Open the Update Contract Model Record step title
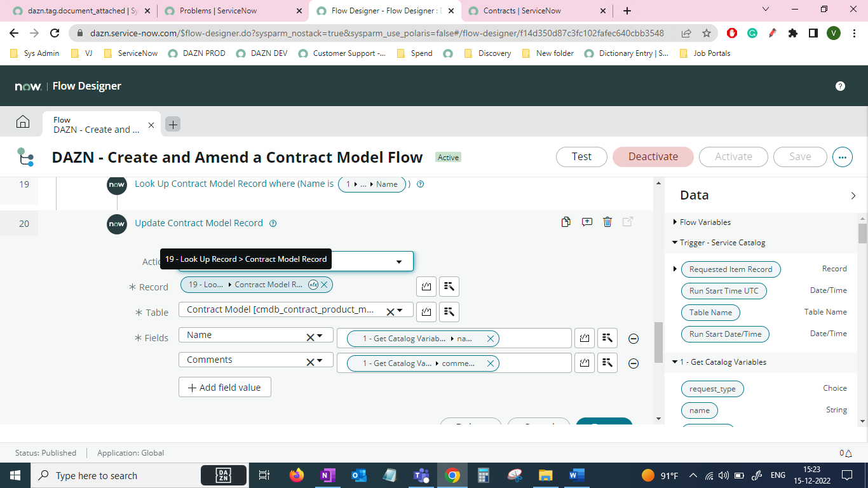868x488 pixels. [x=199, y=223]
